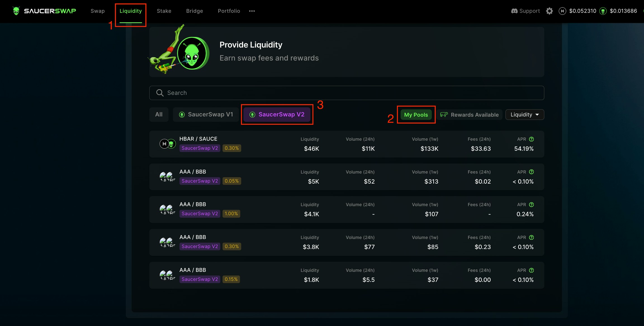Open the three-dots more menu

pyautogui.click(x=252, y=11)
